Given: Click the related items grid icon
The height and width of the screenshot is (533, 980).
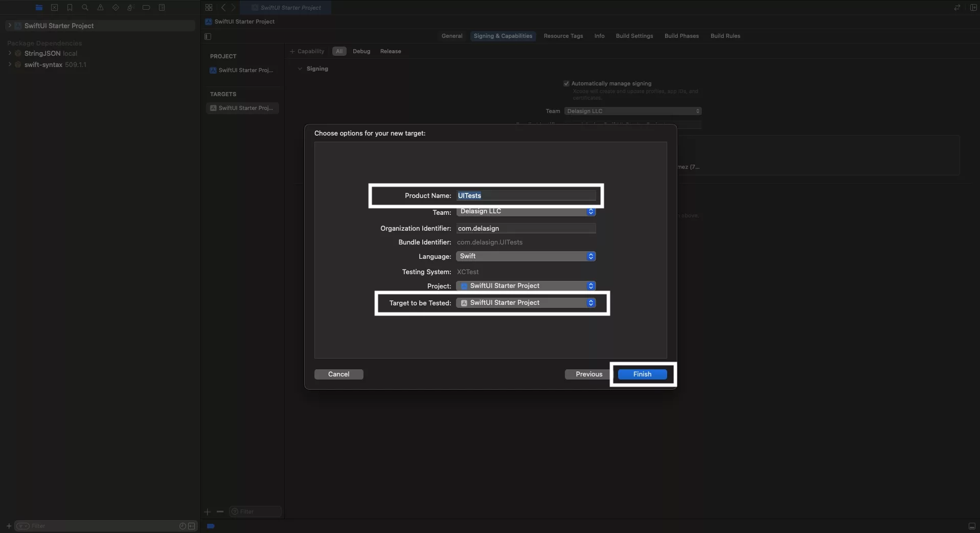Looking at the screenshot, I should click(x=209, y=8).
